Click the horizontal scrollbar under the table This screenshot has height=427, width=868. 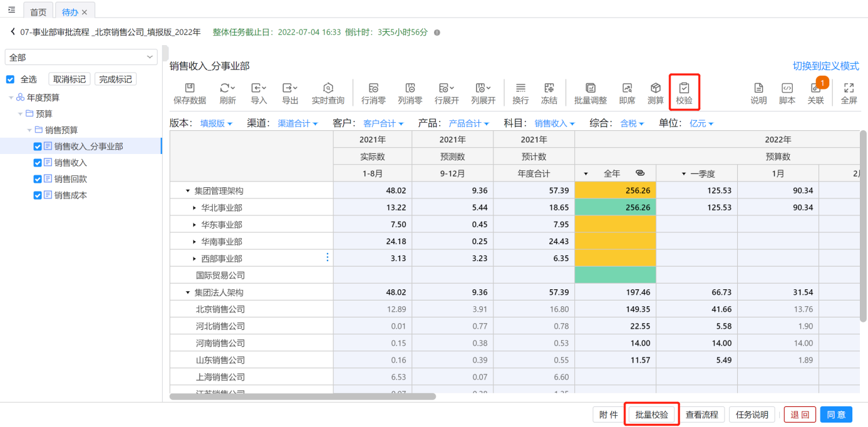tap(302, 396)
